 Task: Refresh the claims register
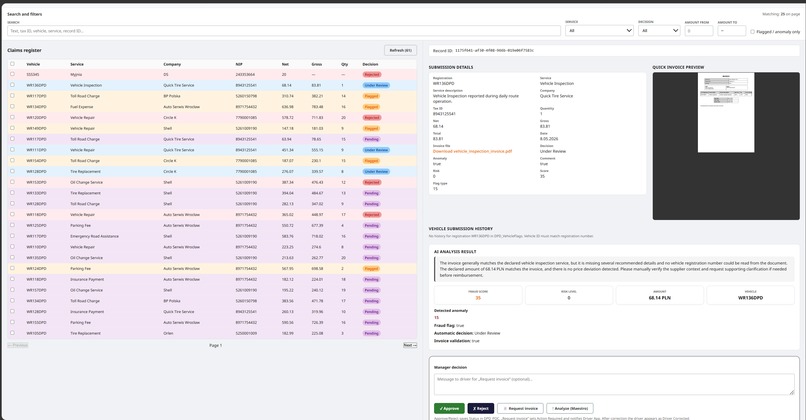point(400,50)
